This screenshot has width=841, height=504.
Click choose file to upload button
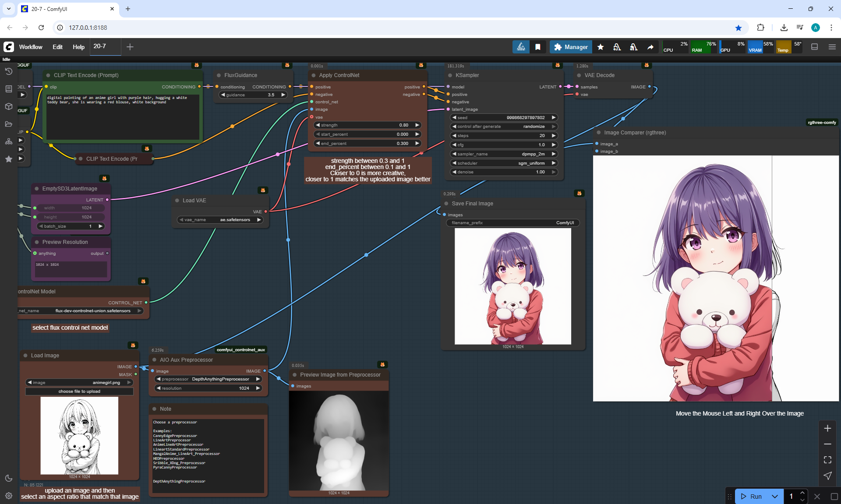click(x=79, y=391)
